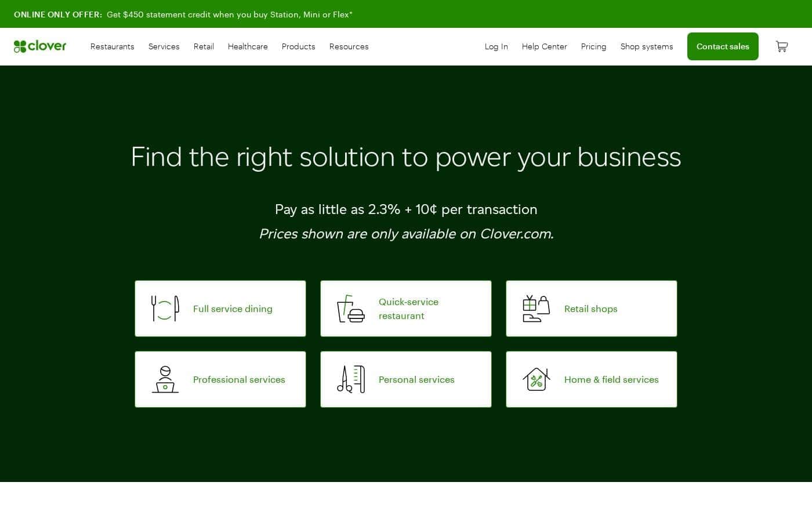Choose Full service dining
Viewport: 812px width, 522px height.
[220, 309]
